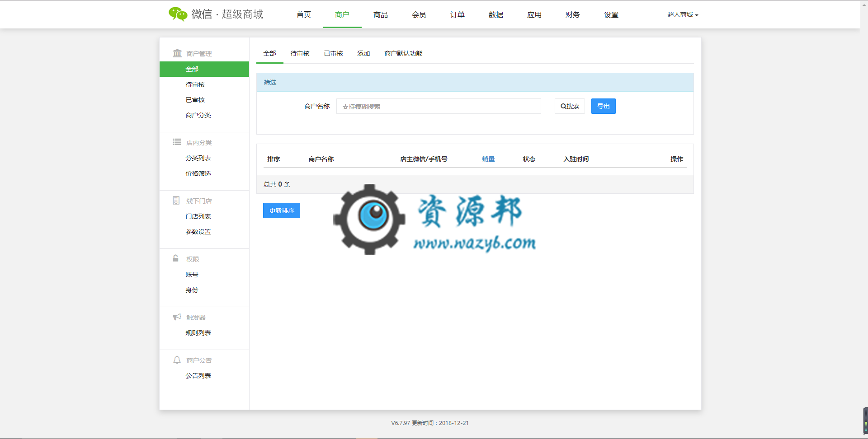Screen dimensions: 868x439
Task: Click the WeChat logo icon
Action: point(178,14)
